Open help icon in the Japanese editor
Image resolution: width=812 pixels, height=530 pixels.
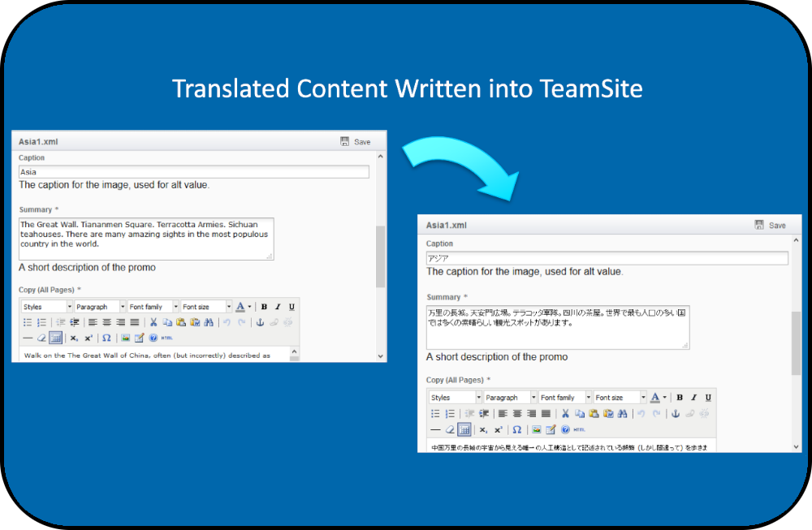click(565, 429)
